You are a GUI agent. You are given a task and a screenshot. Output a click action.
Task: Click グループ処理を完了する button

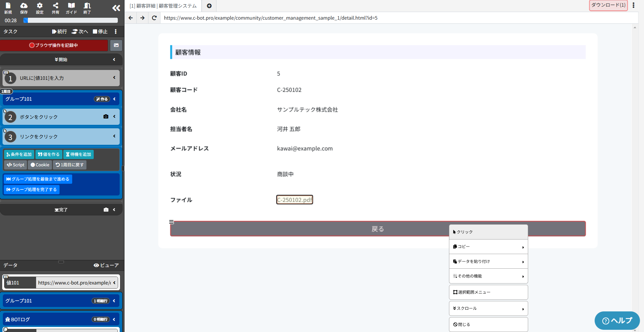(32, 189)
